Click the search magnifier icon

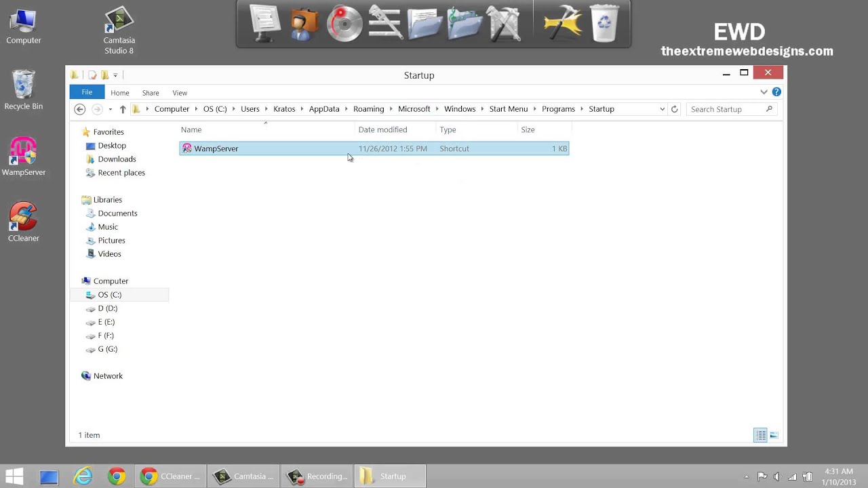[769, 109]
